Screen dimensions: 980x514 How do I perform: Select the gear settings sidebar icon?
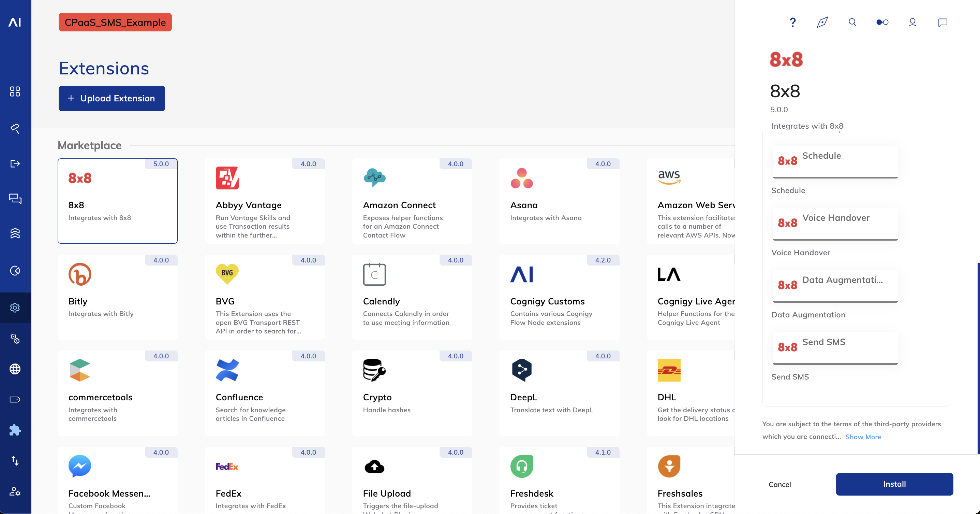pyautogui.click(x=15, y=308)
